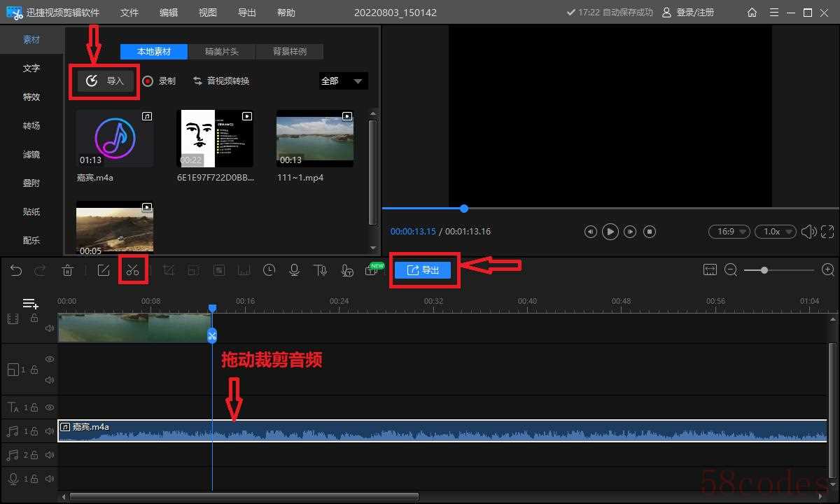This screenshot has height=504, width=840.
Task: Click the scissors split tool in toolbar
Action: (133, 270)
